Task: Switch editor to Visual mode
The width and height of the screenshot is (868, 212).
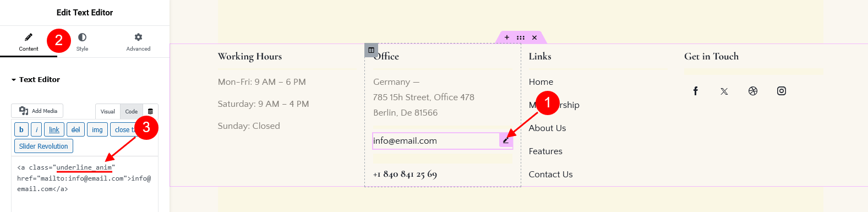Action: pos(108,111)
